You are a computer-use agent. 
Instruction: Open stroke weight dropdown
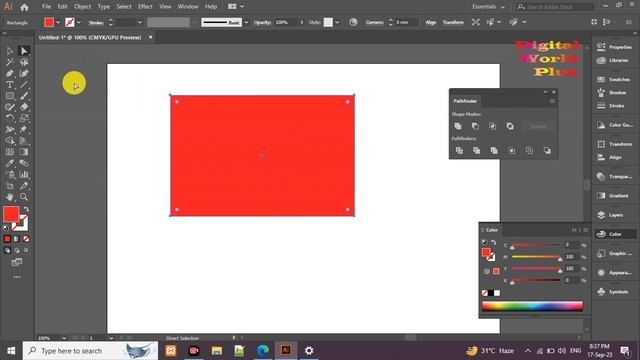[x=140, y=22]
